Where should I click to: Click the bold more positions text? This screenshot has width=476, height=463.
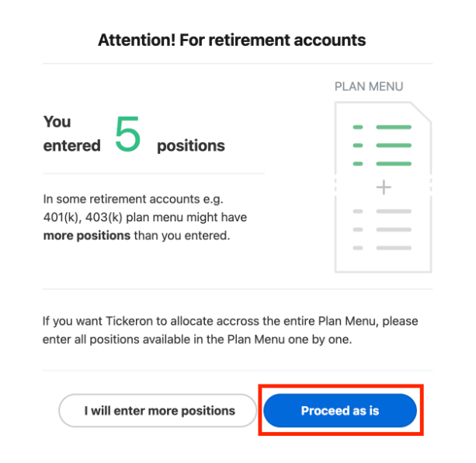coord(87,235)
